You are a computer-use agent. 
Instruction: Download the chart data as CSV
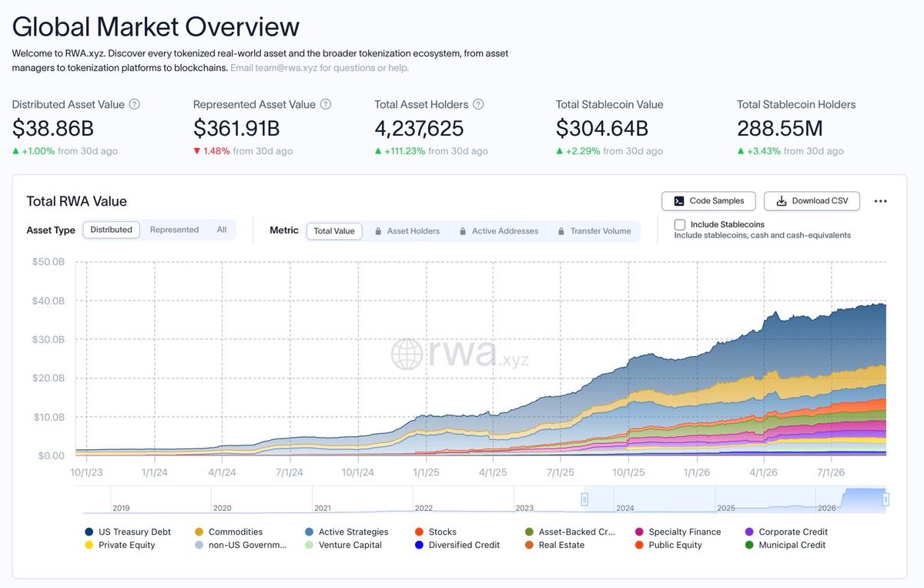812,201
